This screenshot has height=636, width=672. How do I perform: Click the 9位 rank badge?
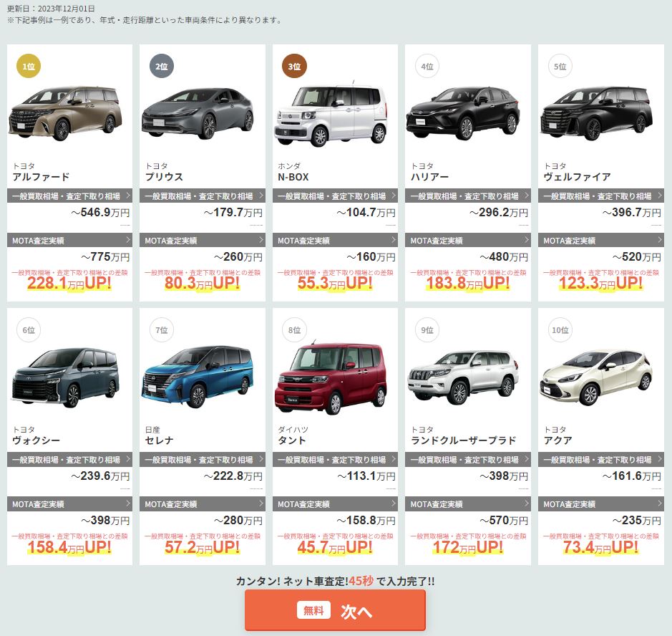[x=427, y=329]
